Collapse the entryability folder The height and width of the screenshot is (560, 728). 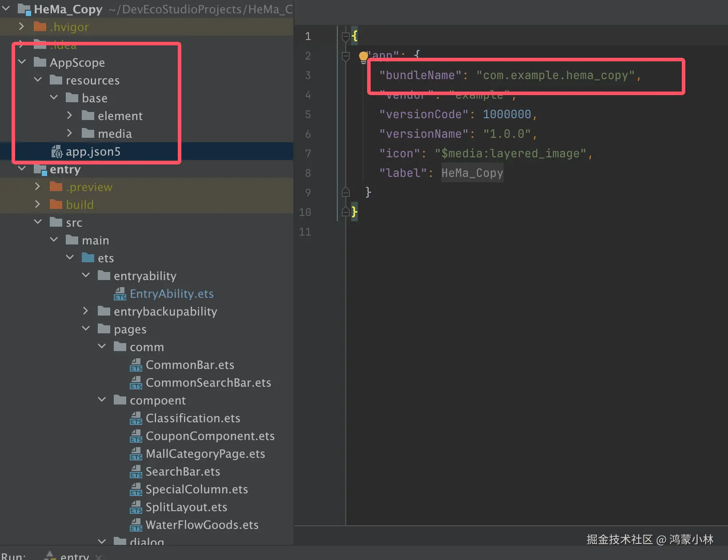point(86,275)
